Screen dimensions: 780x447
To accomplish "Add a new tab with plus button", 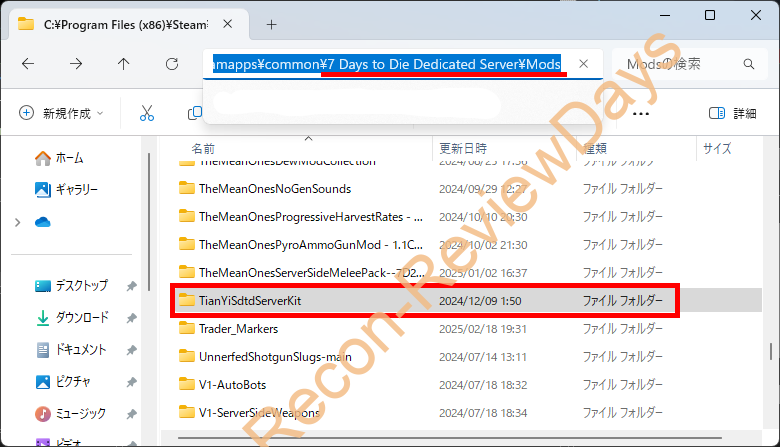I will pyautogui.click(x=271, y=24).
